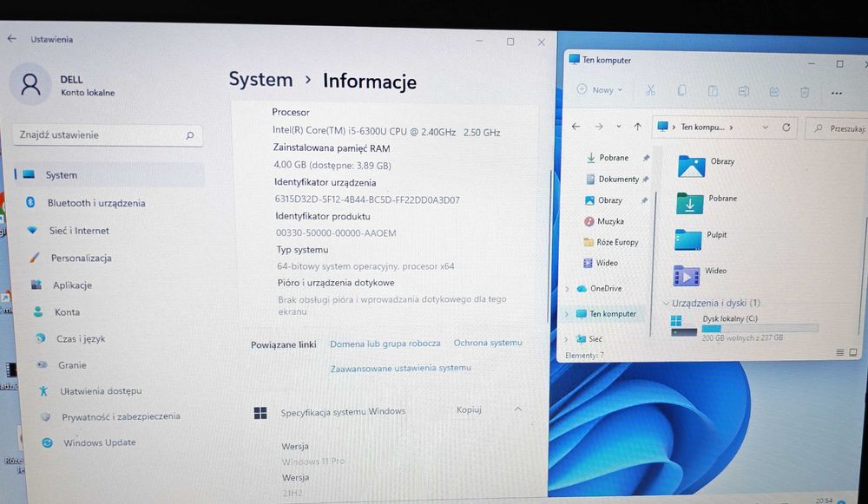Click the Ten komputer address bar
868x504 pixels.
click(725, 128)
